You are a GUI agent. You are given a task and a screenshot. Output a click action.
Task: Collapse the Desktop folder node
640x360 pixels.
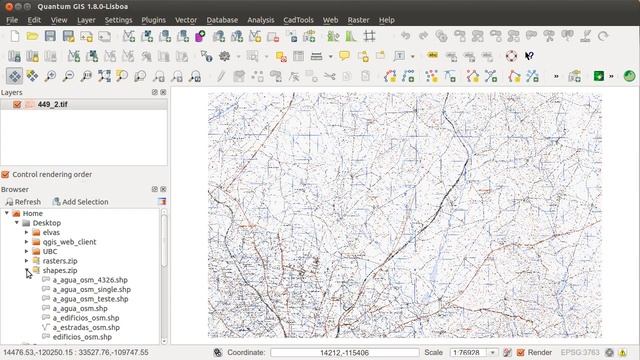(x=17, y=223)
